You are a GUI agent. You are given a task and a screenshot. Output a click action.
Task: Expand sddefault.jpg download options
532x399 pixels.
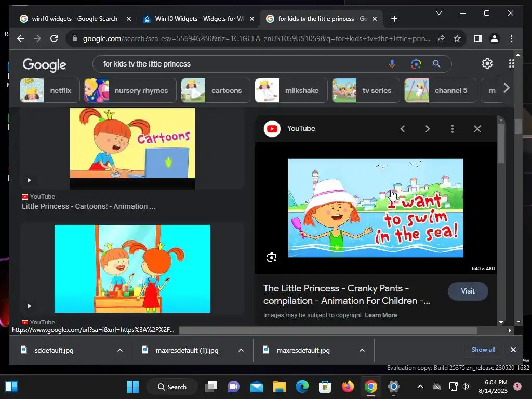tap(120, 351)
